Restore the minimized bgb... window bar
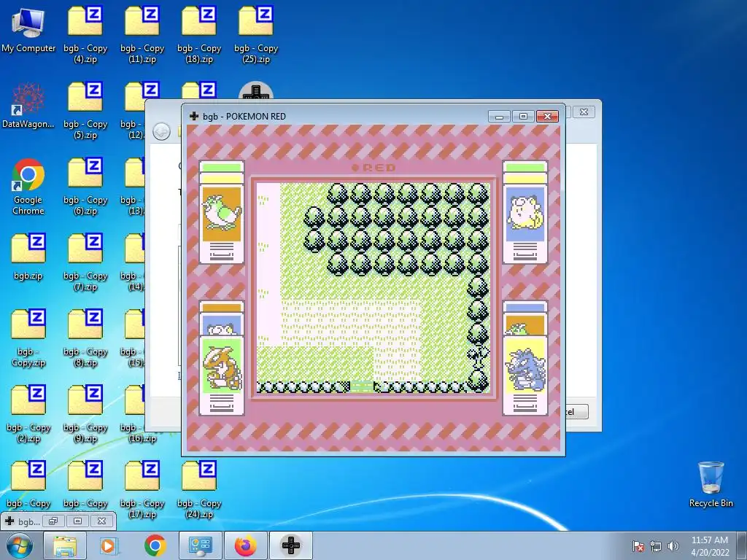Viewport: 747px width, 560px height. (x=53, y=521)
